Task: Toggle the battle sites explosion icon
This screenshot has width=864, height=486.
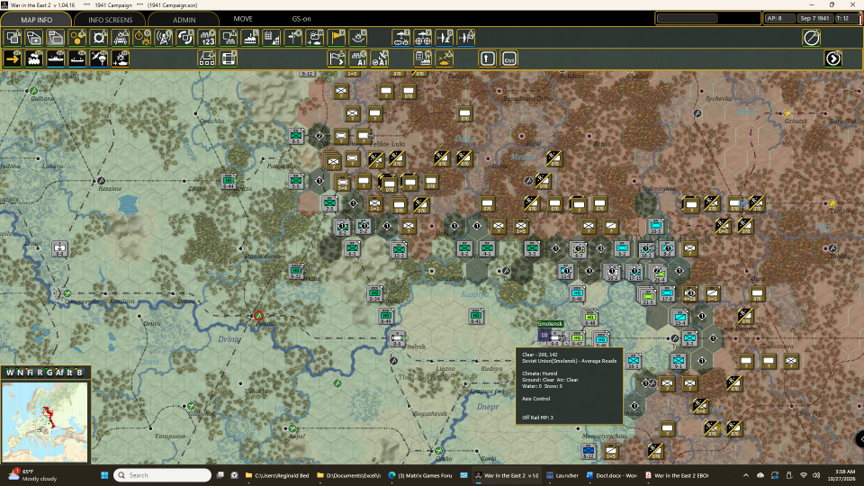Action: 358,38
